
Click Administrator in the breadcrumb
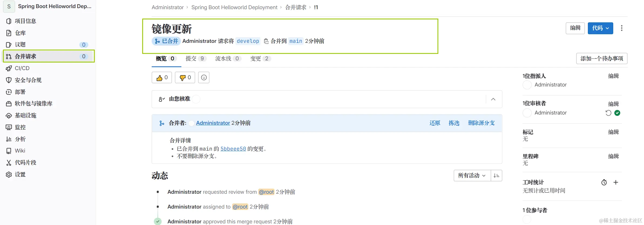(168, 7)
